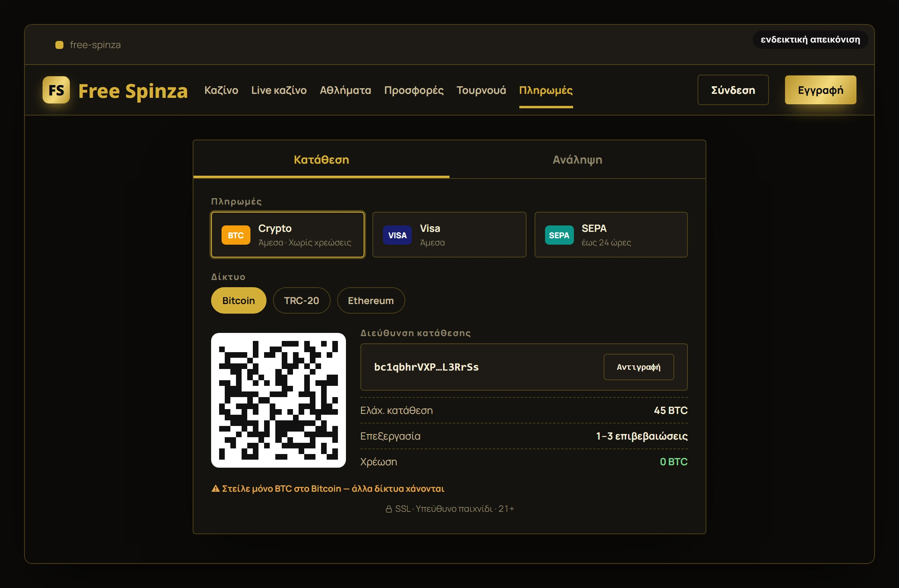Click the FS logo icon
The height and width of the screenshot is (588, 899).
[56, 90]
